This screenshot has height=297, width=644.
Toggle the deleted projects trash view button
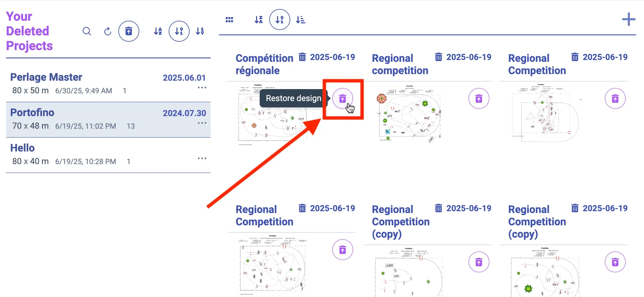(129, 31)
